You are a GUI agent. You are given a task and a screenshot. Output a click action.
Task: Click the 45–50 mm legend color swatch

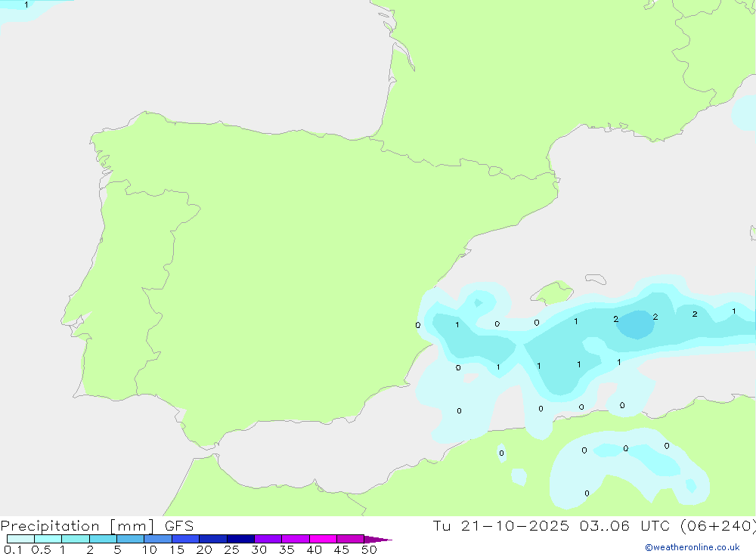click(351, 539)
